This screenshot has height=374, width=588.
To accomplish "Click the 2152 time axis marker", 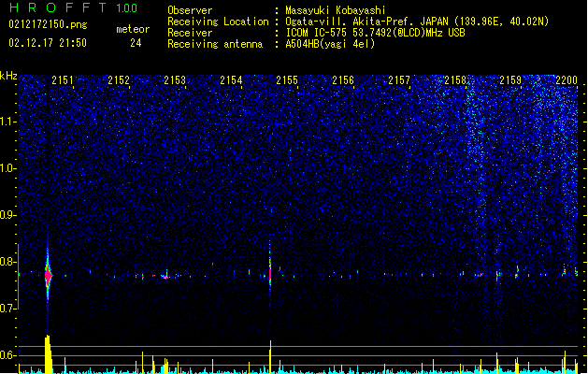I will pos(119,80).
